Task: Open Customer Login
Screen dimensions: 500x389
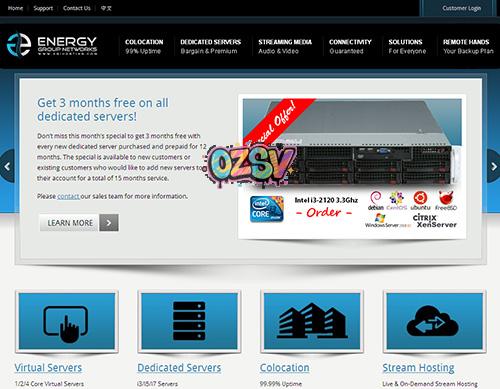Action: tap(461, 8)
